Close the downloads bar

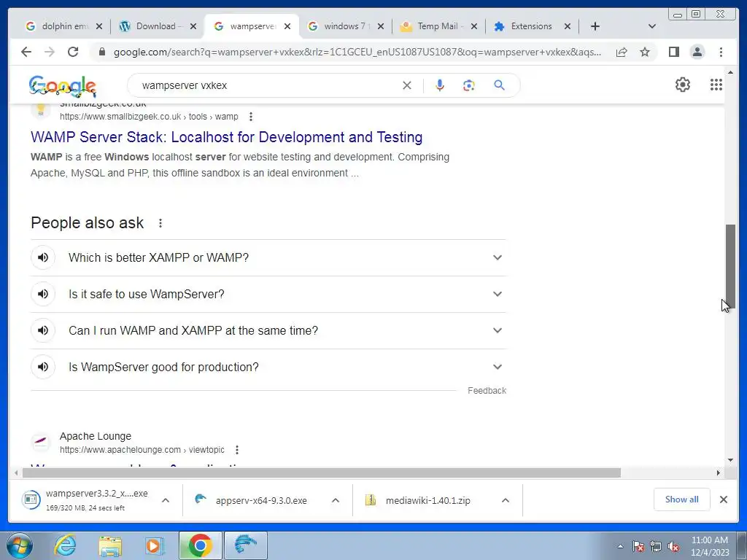pos(723,499)
